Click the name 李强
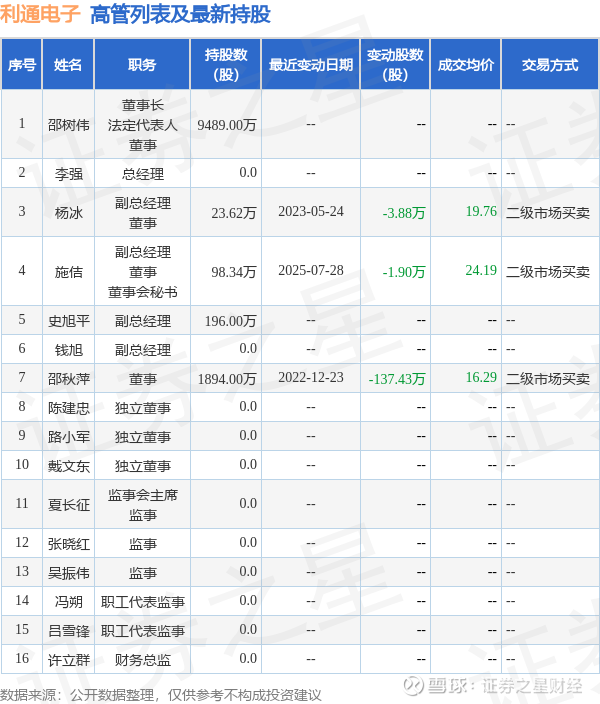 [x=68, y=173]
